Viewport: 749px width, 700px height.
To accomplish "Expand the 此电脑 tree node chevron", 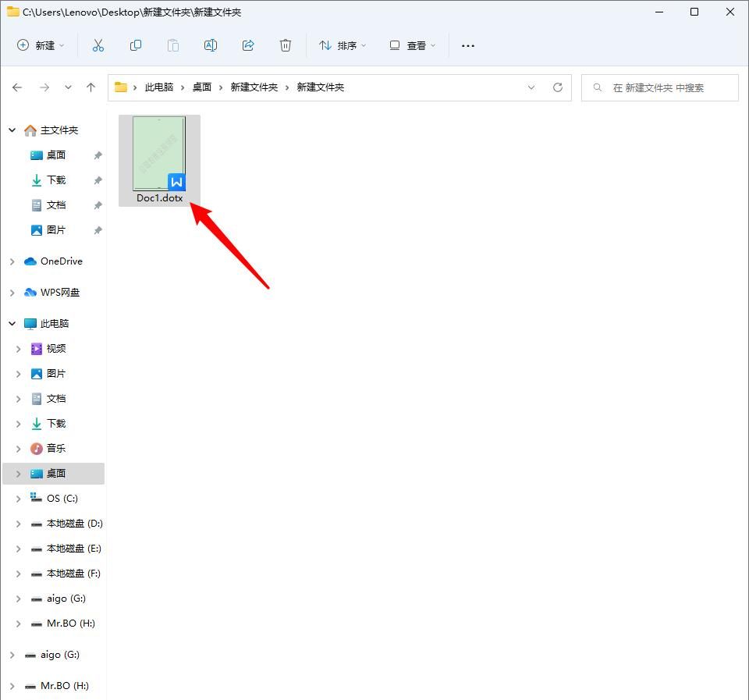I will [12, 323].
